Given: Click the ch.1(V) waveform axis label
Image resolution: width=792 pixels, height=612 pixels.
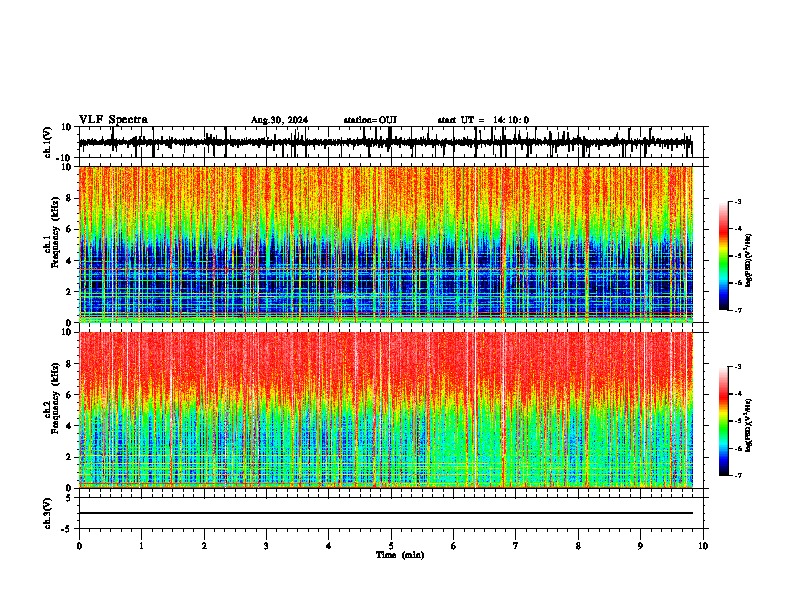Looking at the screenshot, I should pyautogui.click(x=47, y=142).
